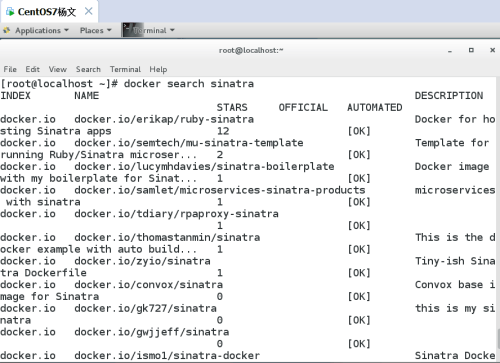This screenshot has height=363, width=500.
Task: Click docker.io/lucymhdavies/sinatra-boilerplate entry
Action: coord(204,166)
